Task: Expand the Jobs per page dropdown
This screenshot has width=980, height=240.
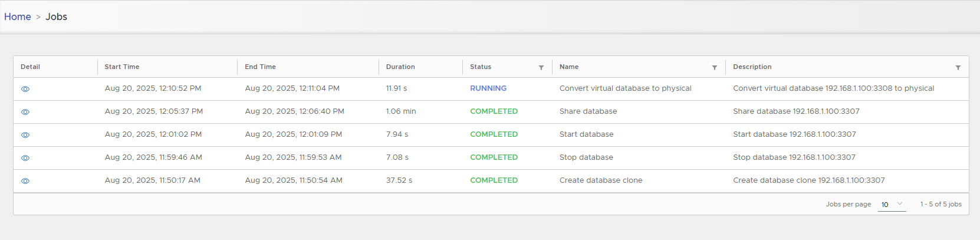Action: 892,204
